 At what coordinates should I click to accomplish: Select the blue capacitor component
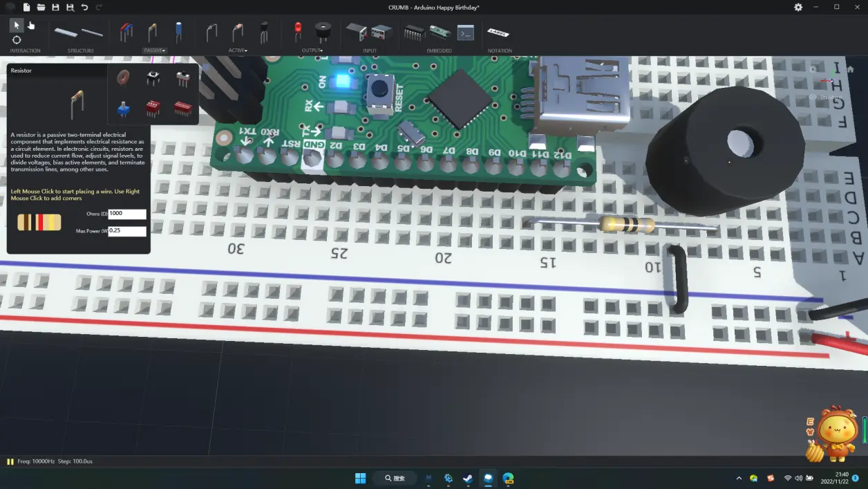coord(178,32)
